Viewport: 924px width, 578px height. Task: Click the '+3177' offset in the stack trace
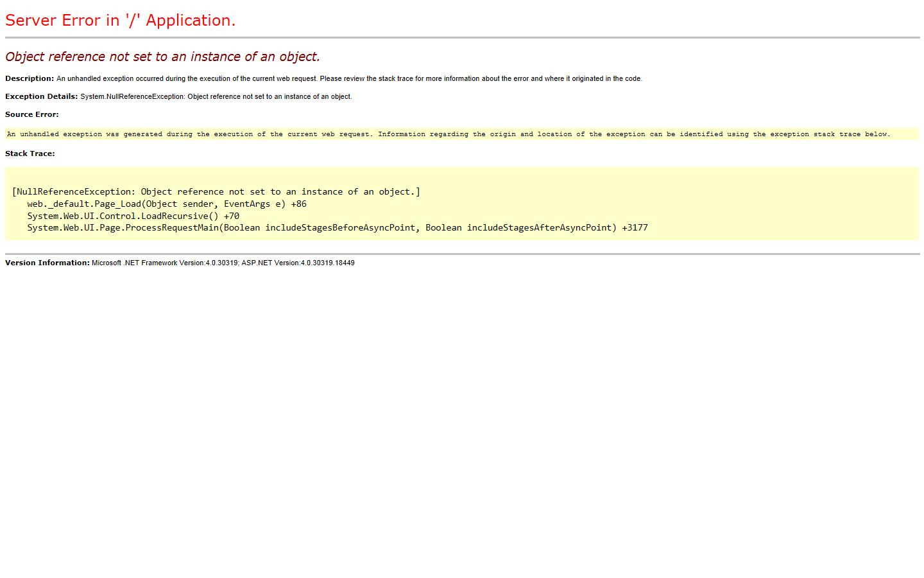click(635, 227)
